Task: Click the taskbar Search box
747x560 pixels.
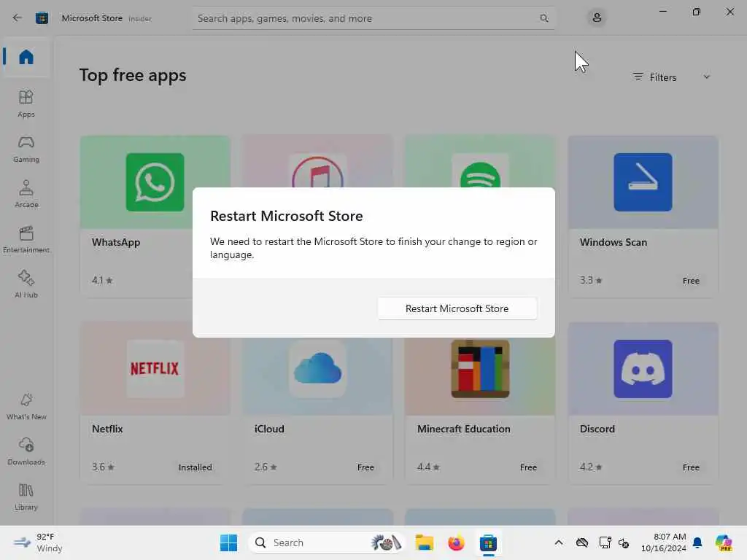Action: click(x=328, y=542)
